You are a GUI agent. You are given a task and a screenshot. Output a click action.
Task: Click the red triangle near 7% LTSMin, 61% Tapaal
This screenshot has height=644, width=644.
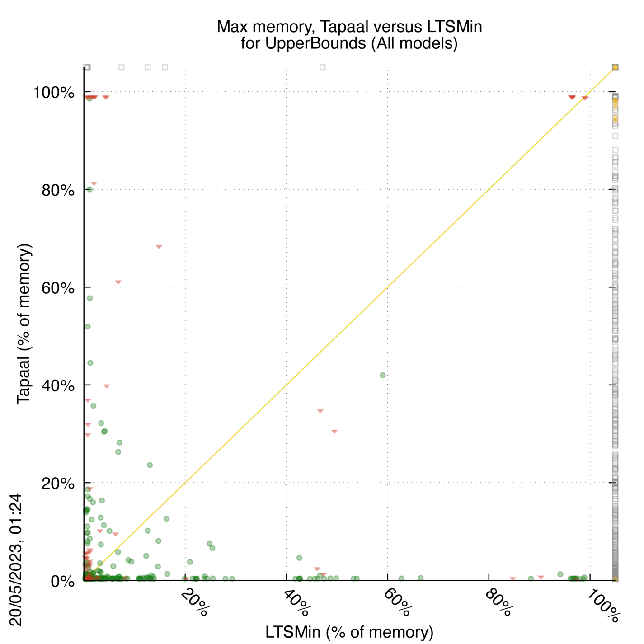[x=118, y=282]
